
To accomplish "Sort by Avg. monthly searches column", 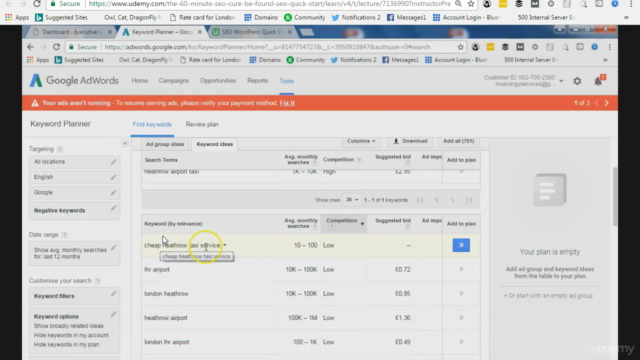I will (x=300, y=223).
